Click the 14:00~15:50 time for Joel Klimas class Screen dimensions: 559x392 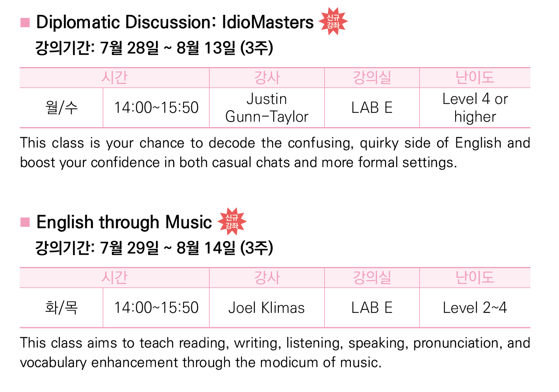point(156,308)
